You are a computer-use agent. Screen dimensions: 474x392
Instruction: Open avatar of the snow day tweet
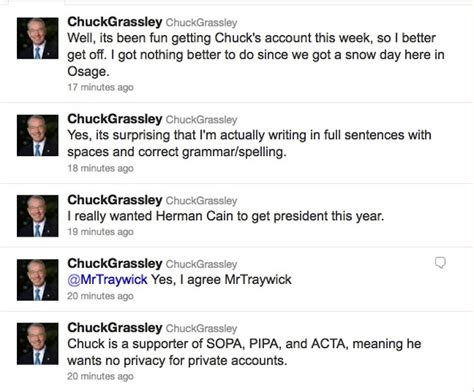[x=38, y=38]
